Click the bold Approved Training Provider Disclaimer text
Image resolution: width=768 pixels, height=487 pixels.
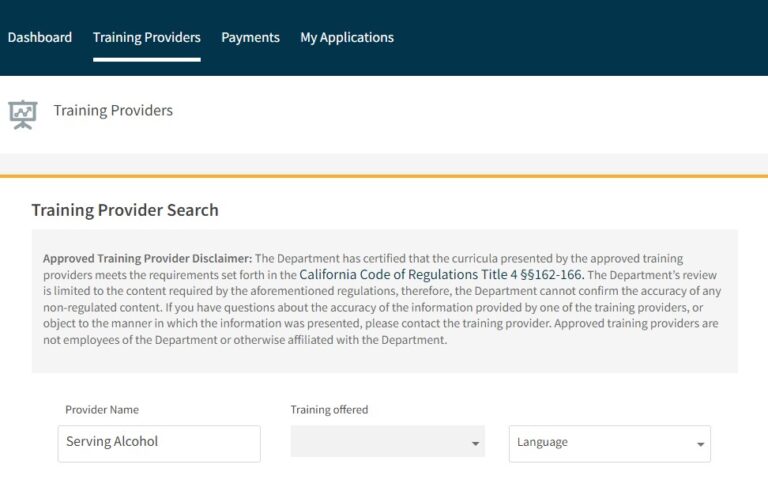[147, 258]
